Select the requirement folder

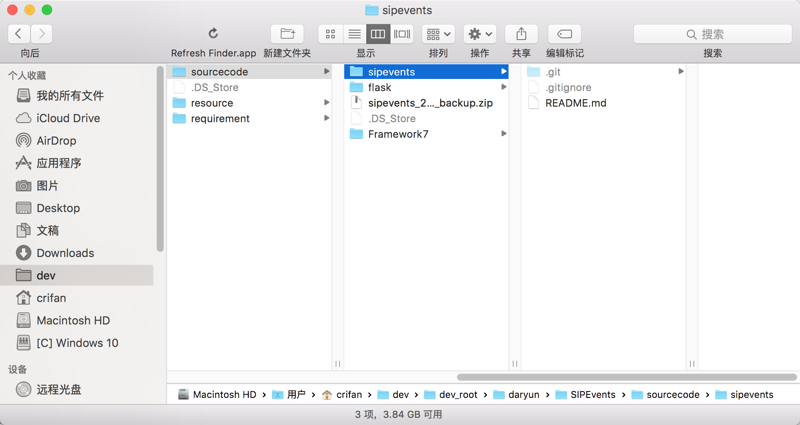tap(249, 118)
